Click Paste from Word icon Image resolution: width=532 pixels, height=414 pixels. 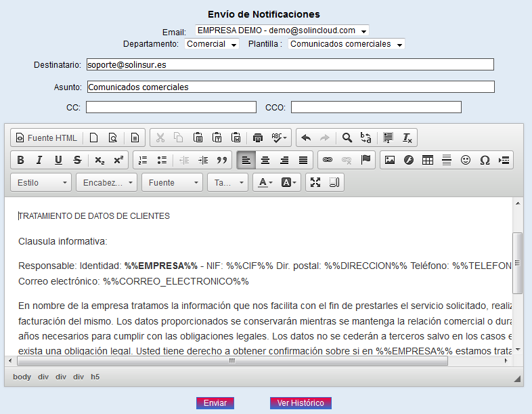pyautogui.click(x=236, y=138)
